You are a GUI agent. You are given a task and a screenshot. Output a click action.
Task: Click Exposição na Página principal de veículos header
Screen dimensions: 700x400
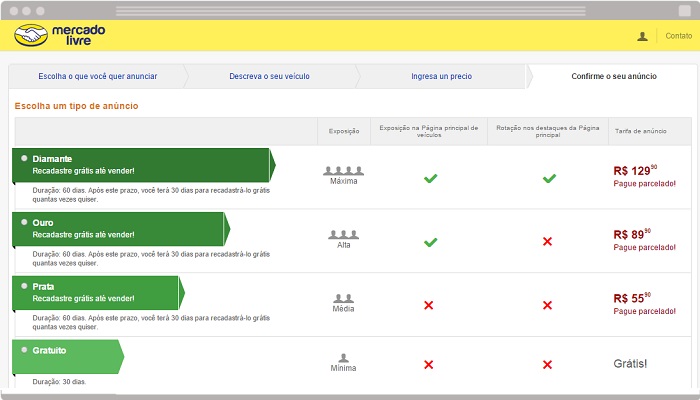pos(429,131)
